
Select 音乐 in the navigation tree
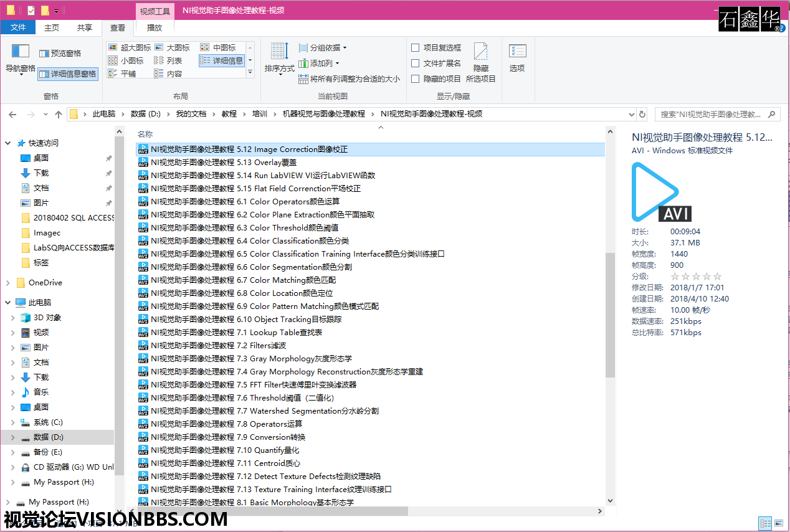coord(41,392)
